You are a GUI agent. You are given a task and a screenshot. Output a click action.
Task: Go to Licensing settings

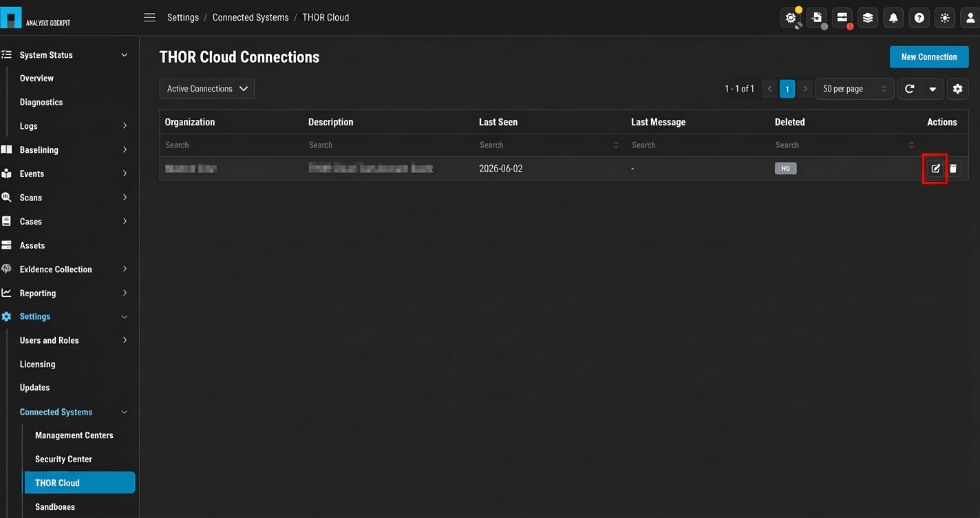[37, 364]
